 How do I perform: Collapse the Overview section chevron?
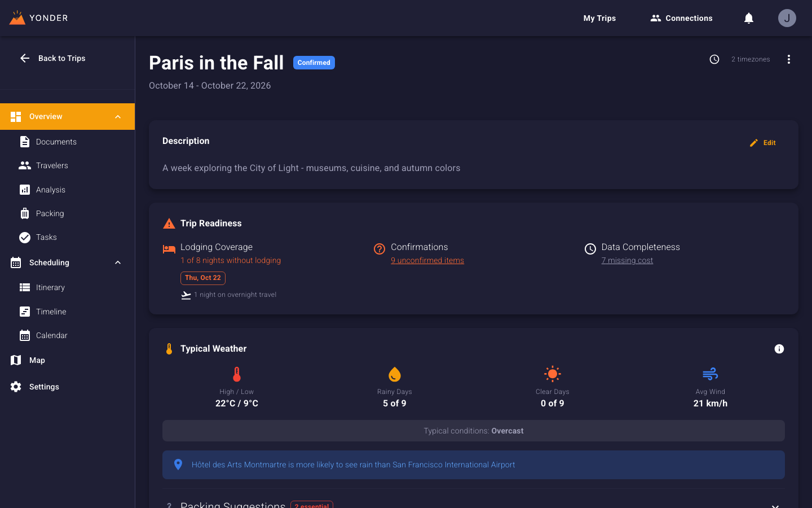(117, 116)
